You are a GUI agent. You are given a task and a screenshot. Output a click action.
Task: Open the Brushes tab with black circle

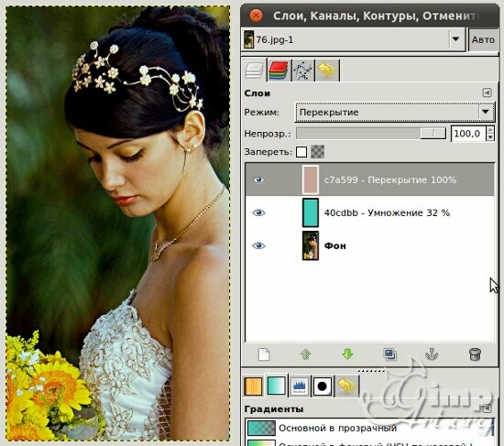pos(322,386)
